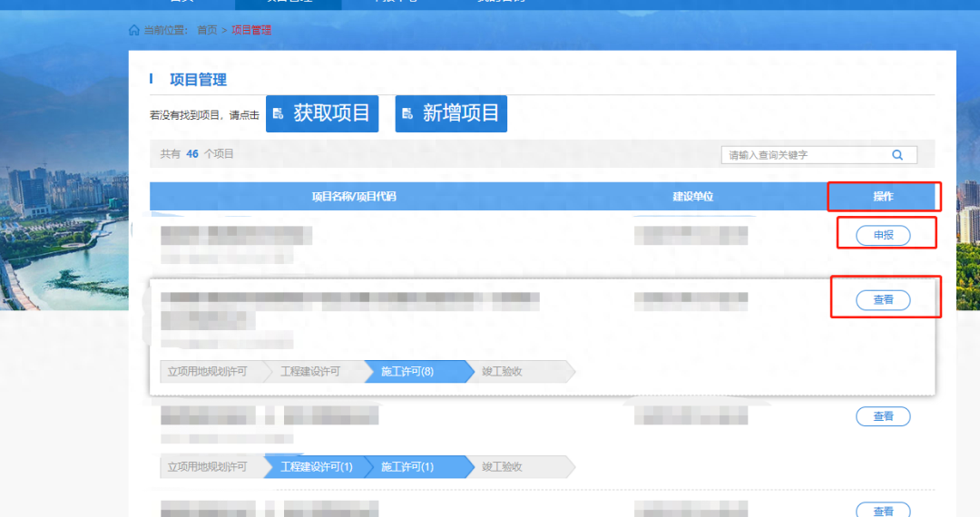980x517 pixels.
Task: Click 项目管理 in the breadcrumb path
Action: pos(251,30)
